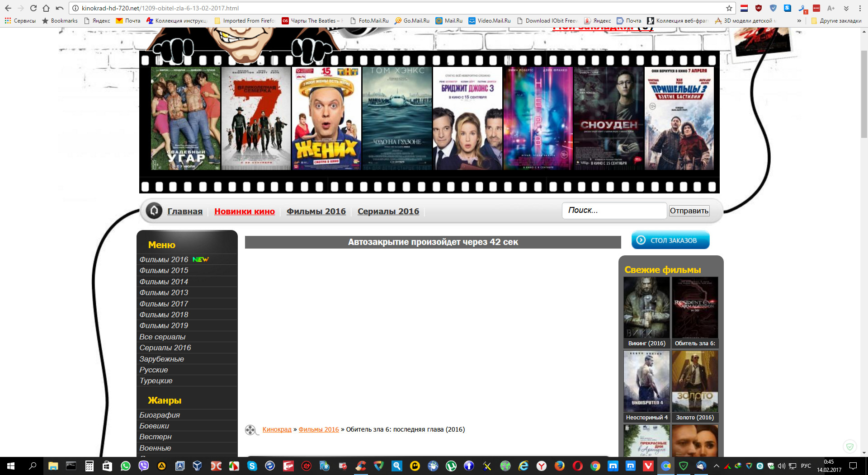Screen dimensions: 868x475
Task: Click the browser reload button
Action: pyautogui.click(x=33, y=8)
